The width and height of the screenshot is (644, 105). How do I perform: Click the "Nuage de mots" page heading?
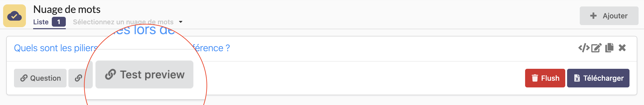[x=67, y=10]
